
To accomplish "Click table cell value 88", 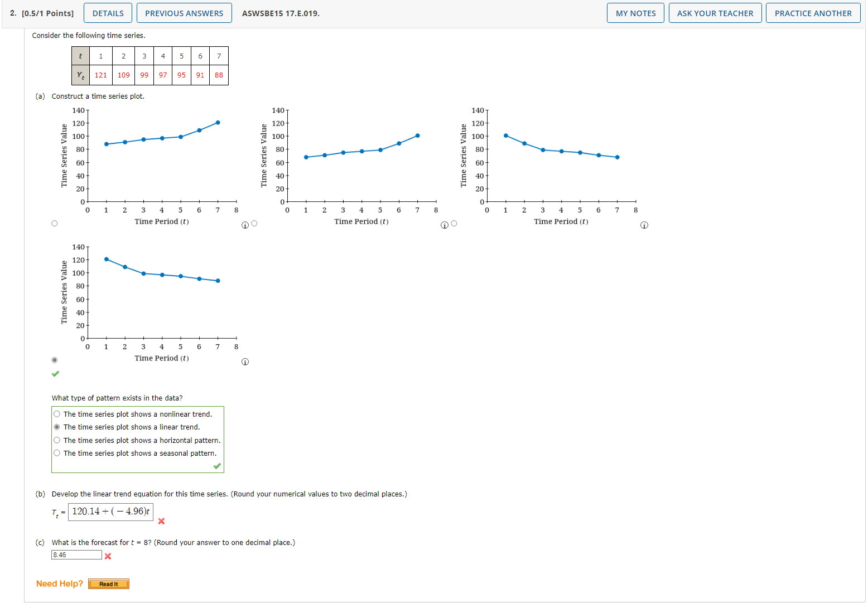I will tap(219, 75).
